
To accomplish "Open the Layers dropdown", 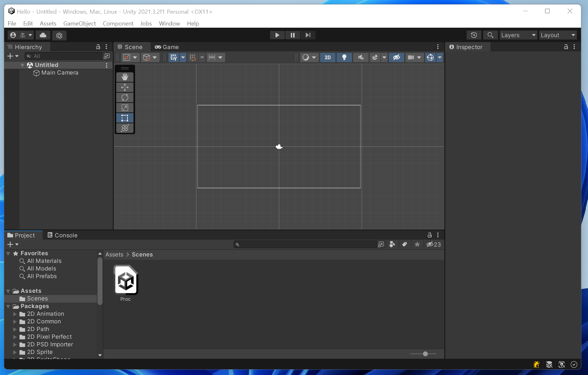I will pos(518,35).
